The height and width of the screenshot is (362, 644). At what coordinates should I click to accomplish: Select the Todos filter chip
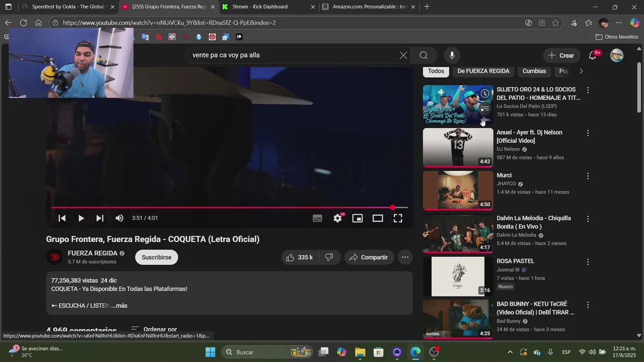(x=436, y=71)
